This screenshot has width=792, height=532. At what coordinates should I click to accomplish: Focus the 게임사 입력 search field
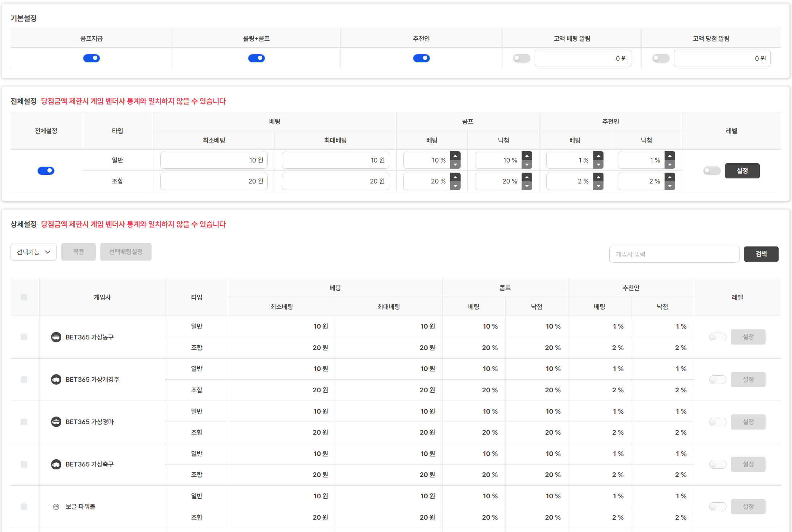point(674,254)
